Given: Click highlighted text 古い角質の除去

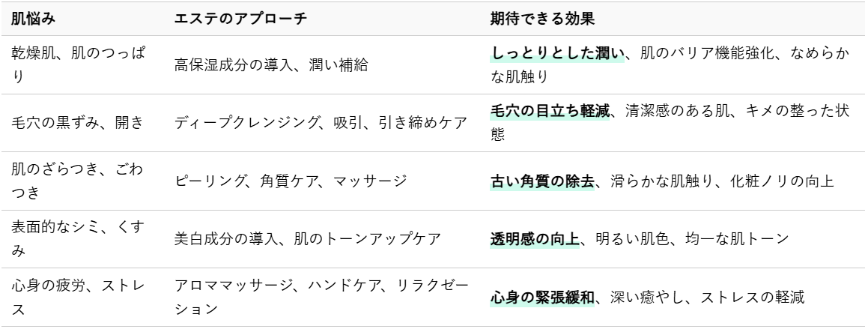Looking at the screenshot, I should pos(542,181).
